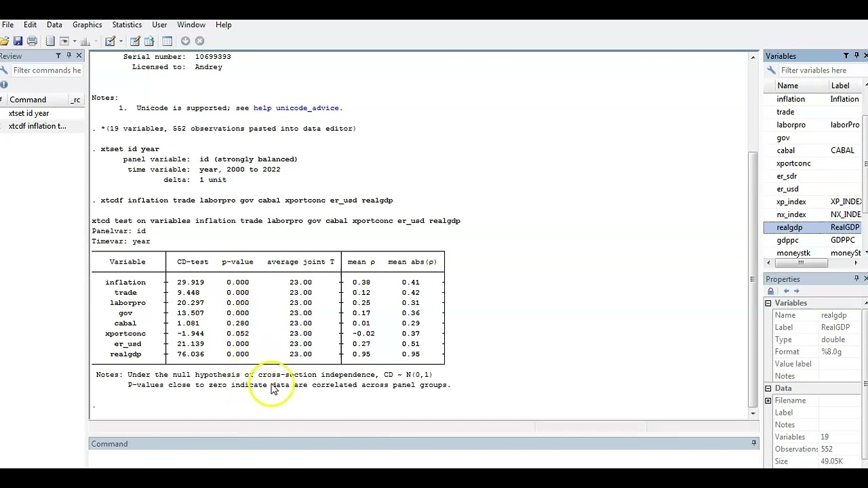868x488 pixels.
Task: Click the Print results icon
Action: click(x=32, y=41)
